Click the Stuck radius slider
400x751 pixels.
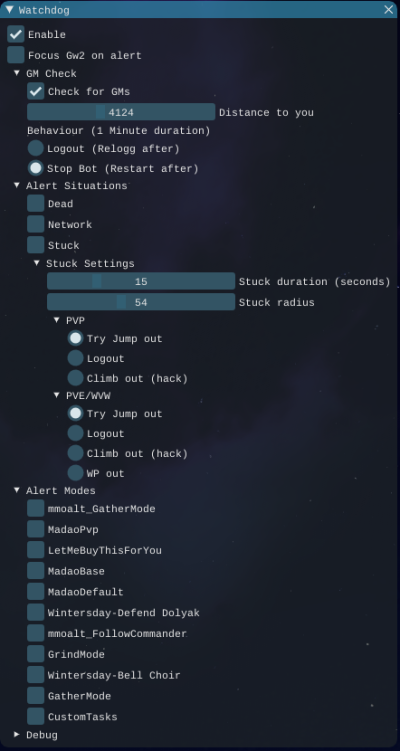[x=141, y=302]
